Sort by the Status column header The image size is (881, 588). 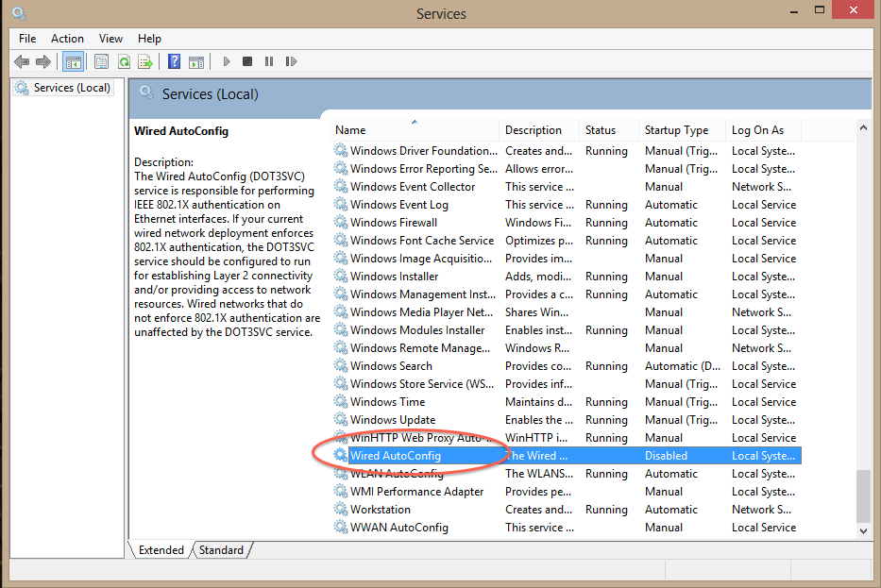pyautogui.click(x=609, y=129)
